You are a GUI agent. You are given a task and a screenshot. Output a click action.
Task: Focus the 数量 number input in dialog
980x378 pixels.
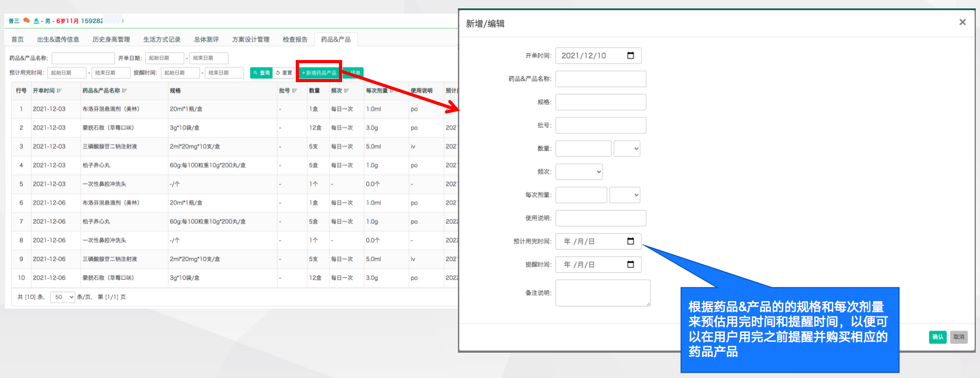tap(584, 148)
